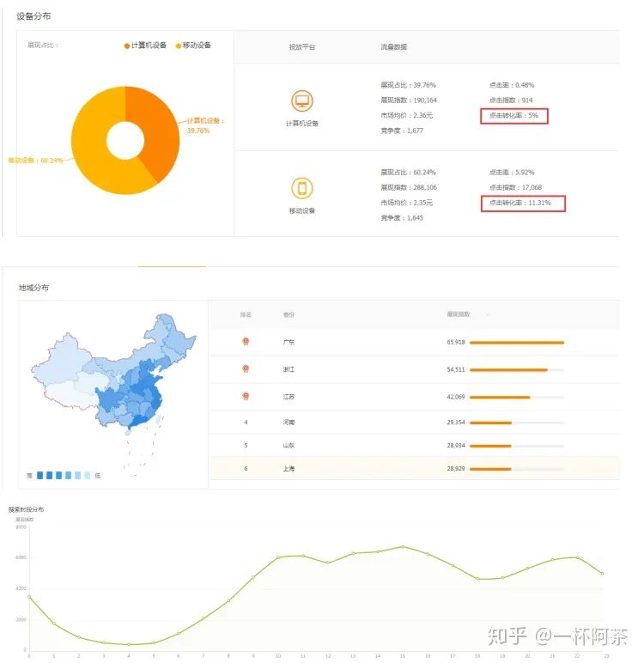Click the 移动设备 60.24% donut label

(35, 161)
